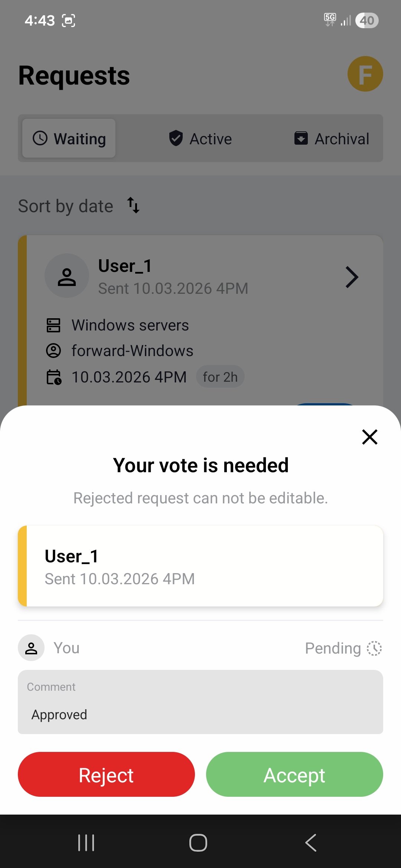Tap the forward-Windows account icon
401x868 pixels.
click(53, 351)
